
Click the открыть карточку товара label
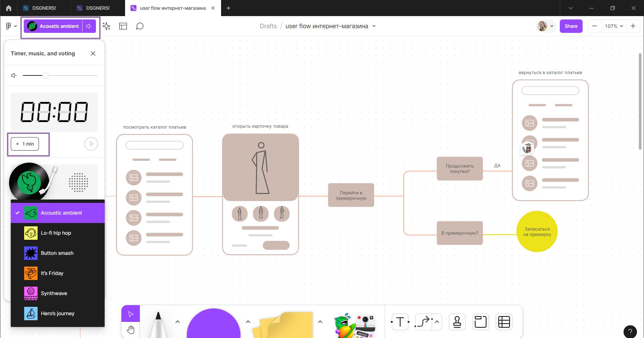[260, 126]
